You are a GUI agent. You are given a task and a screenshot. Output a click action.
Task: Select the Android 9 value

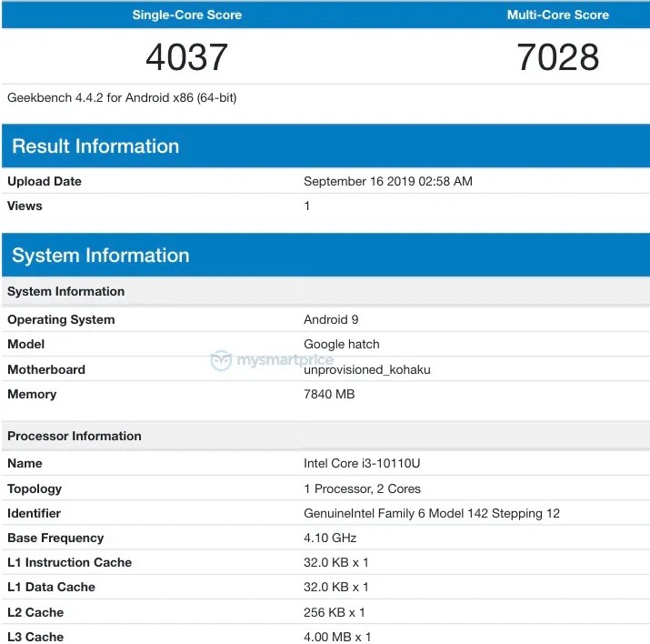point(331,319)
